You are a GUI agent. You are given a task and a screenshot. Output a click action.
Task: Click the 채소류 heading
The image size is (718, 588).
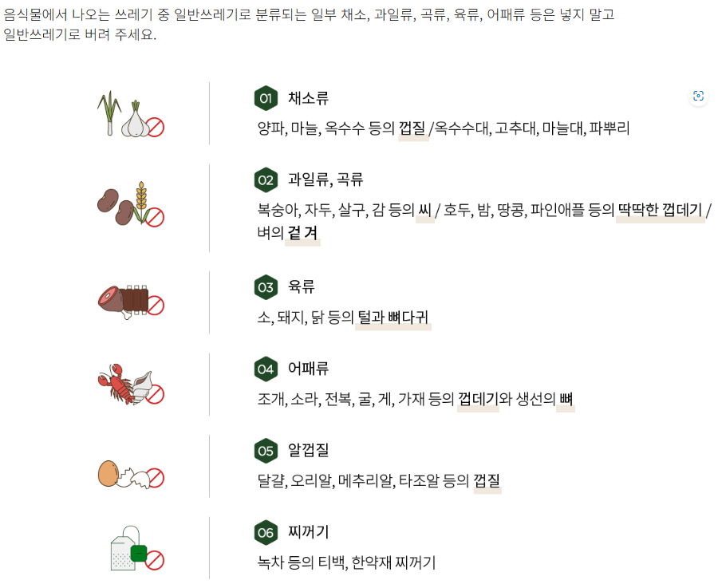point(308,98)
